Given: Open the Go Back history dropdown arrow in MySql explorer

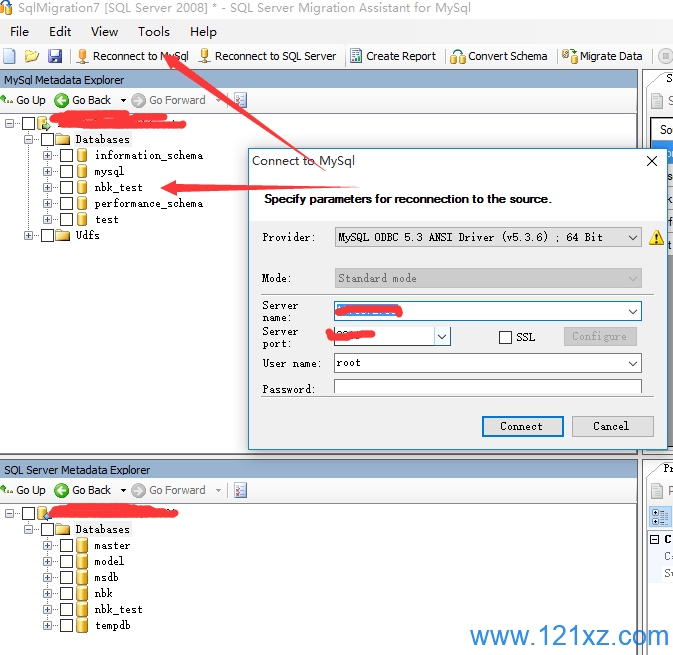Looking at the screenshot, I should tap(123, 100).
